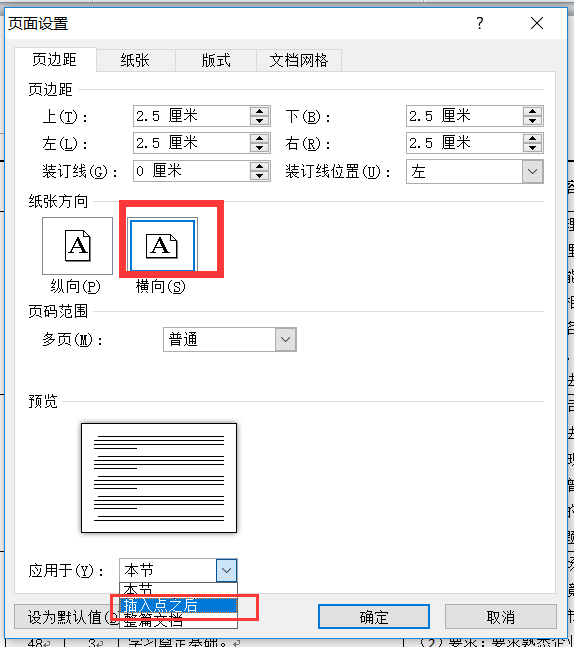Screen dimensions: 574x647
Task: Switch to the 版式 tab
Action: 216,60
